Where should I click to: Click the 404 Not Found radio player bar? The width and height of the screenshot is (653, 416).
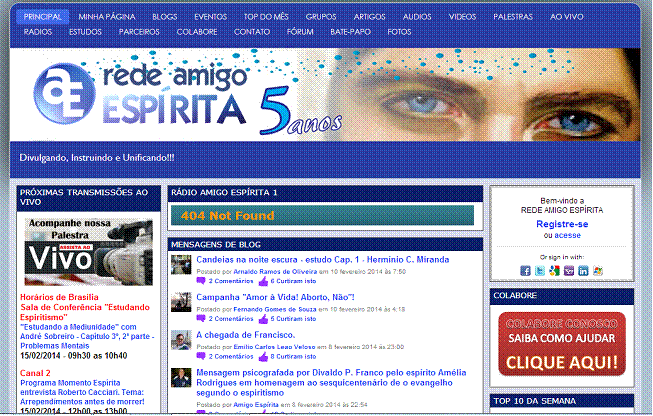322,215
